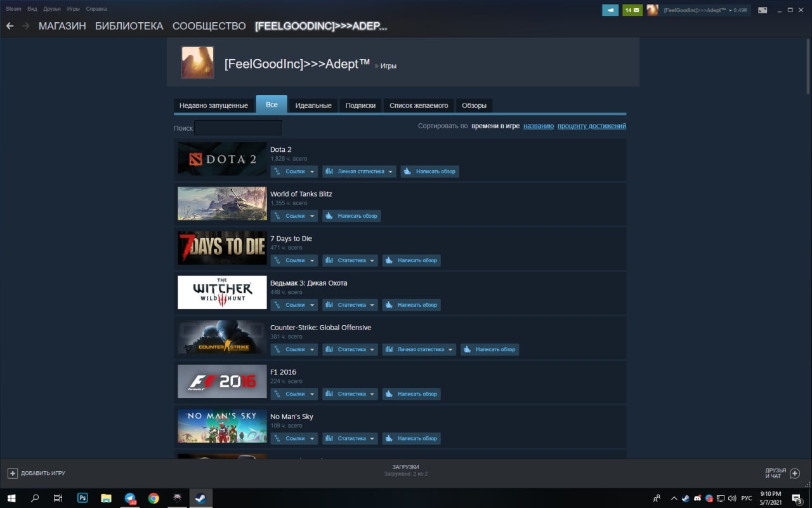Go to МАГАЗИН section
The height and width of the screenshot is (508, 812).
[62, 26]
